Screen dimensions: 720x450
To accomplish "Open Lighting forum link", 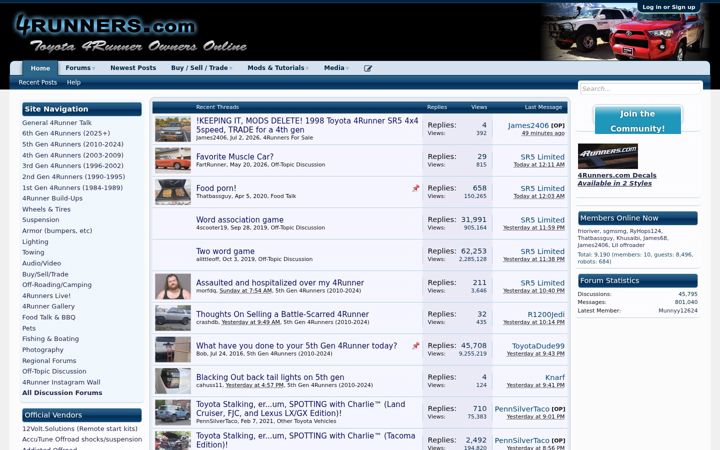I will coord(35,242).
